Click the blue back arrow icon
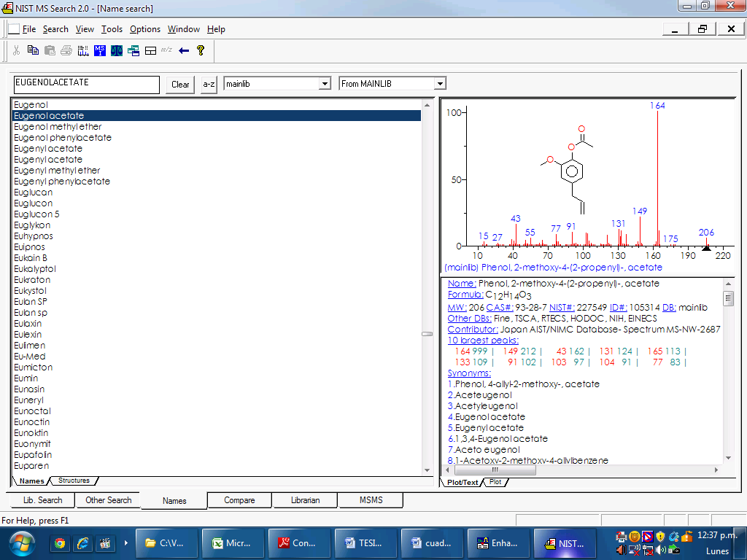 [184, 50]
